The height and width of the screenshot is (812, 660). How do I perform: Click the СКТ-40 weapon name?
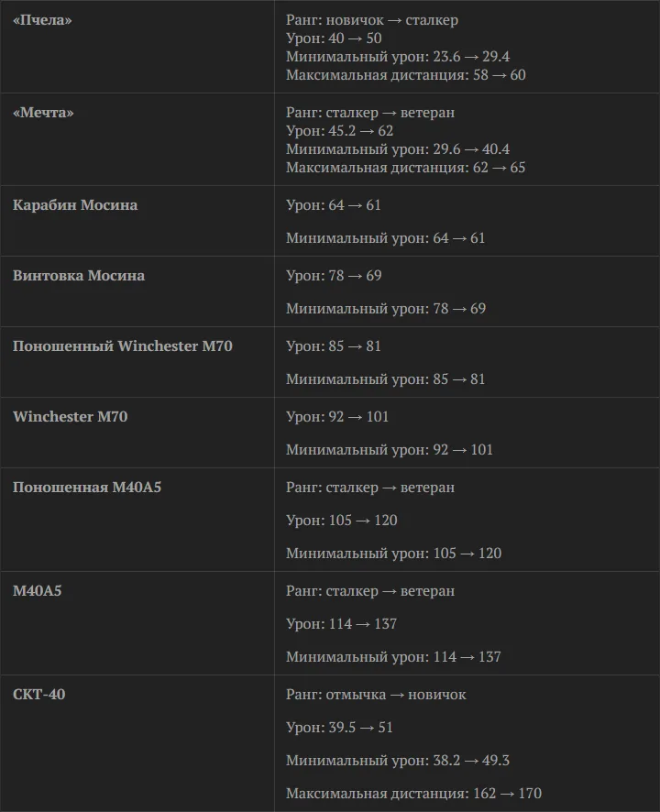pos(38,695)
